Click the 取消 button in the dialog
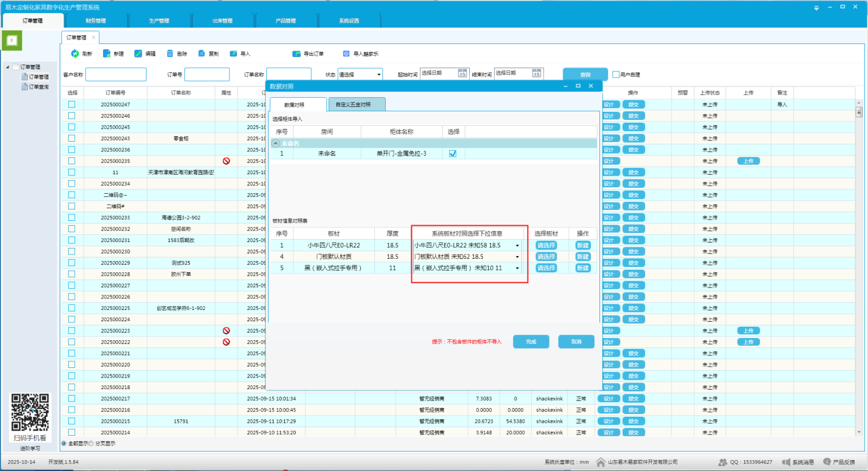The image size is (868, 471). click(576, 342)
